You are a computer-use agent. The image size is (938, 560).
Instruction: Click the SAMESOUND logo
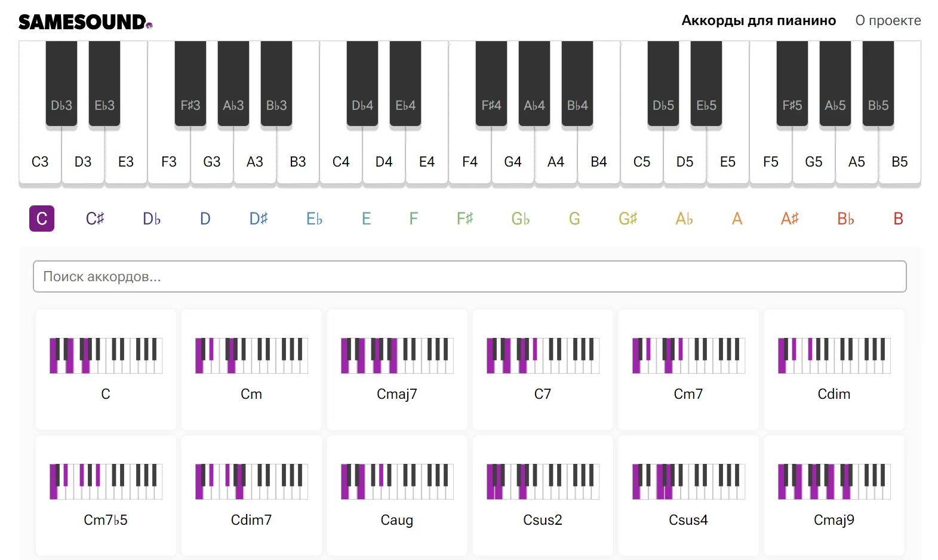click(x=85, y=22)
